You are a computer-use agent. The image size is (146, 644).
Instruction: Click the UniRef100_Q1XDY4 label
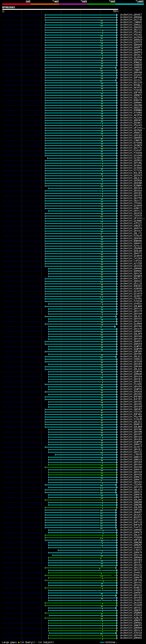[131, 58]
